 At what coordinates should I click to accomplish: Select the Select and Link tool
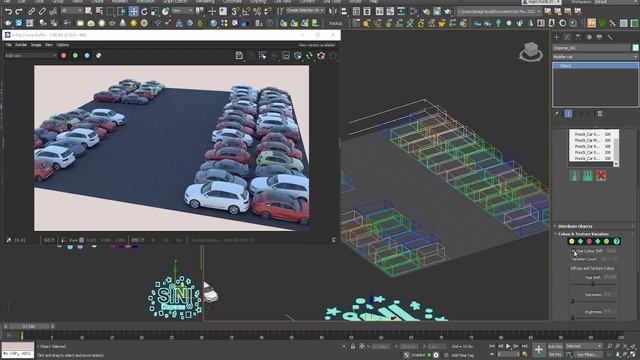point(31,11)
